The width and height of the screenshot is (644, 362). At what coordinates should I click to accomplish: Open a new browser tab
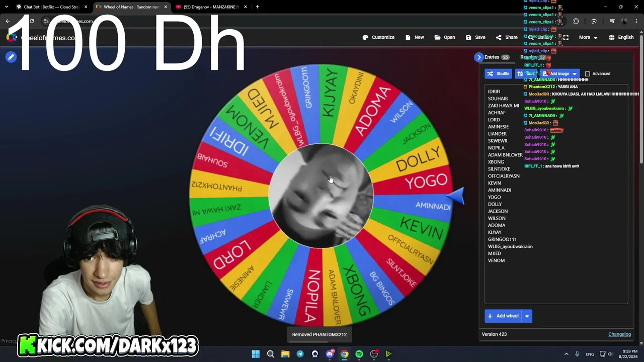pos(258,7)
